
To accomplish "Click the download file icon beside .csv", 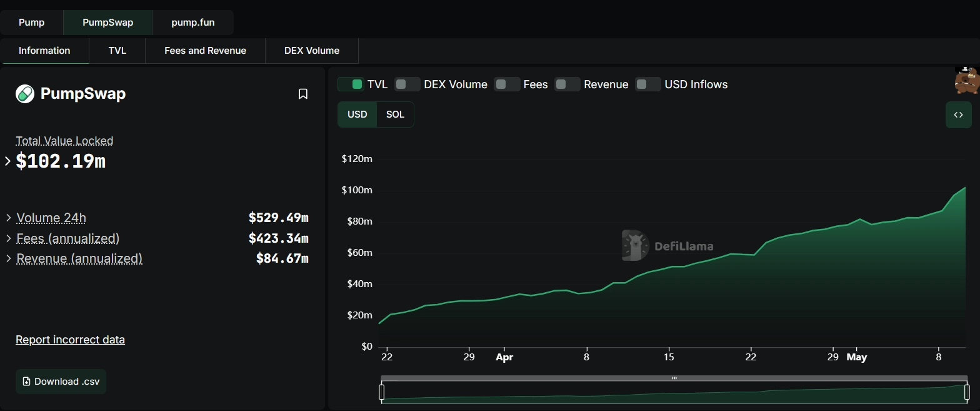I will tap(26, 382).
